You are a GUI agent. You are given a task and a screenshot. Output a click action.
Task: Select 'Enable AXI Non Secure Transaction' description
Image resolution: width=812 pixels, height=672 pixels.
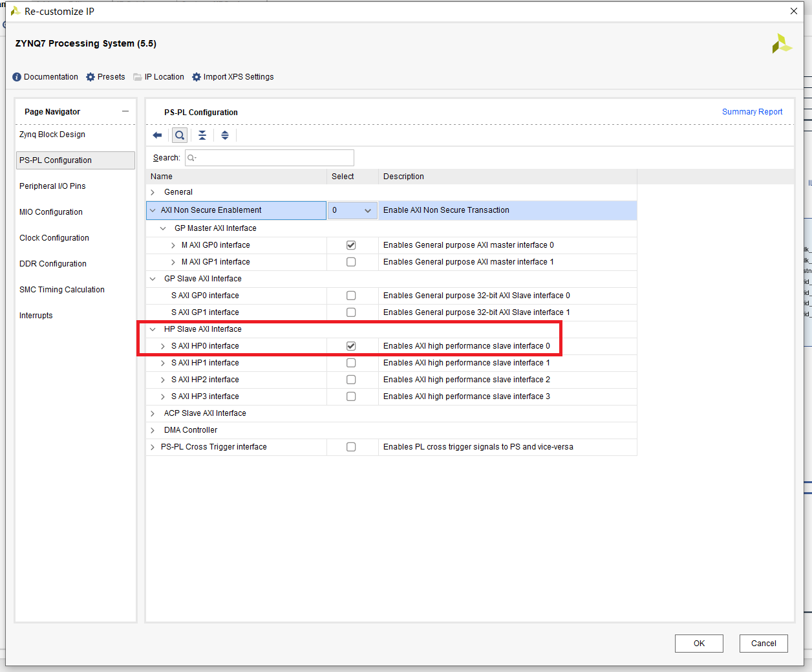tap(446, 210)
